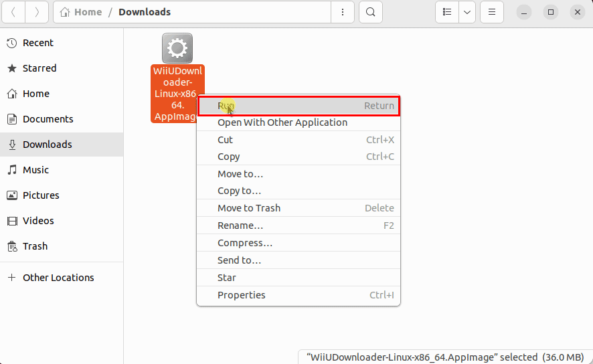The height and width of the screenshot is (364, 593).
Task: Go to Documents in the sidebar
Action: [48, 119]
